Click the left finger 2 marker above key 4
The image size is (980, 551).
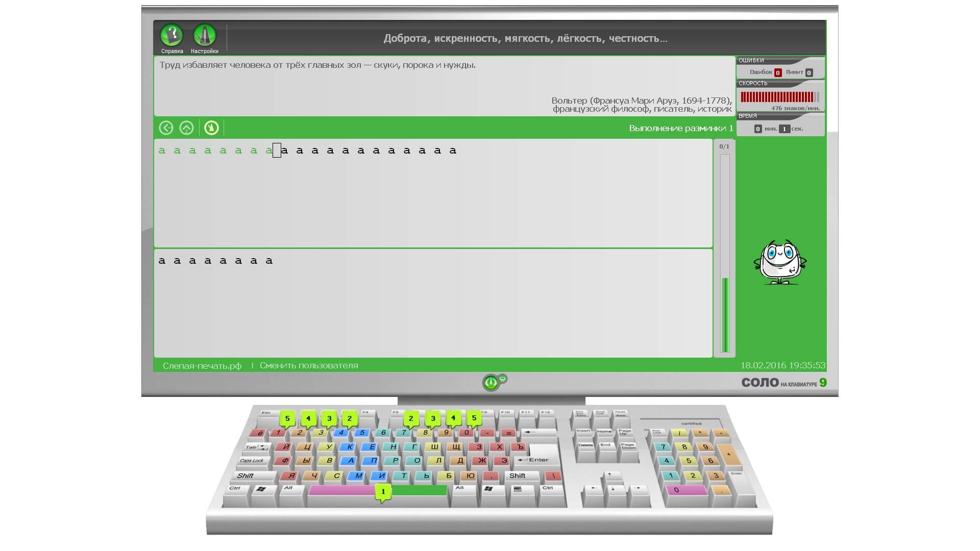click(x=350, y=419)
